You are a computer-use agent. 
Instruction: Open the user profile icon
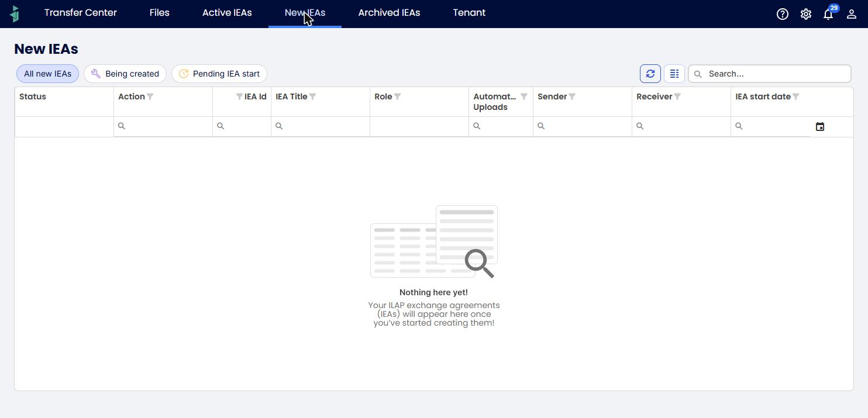(852, 14)
